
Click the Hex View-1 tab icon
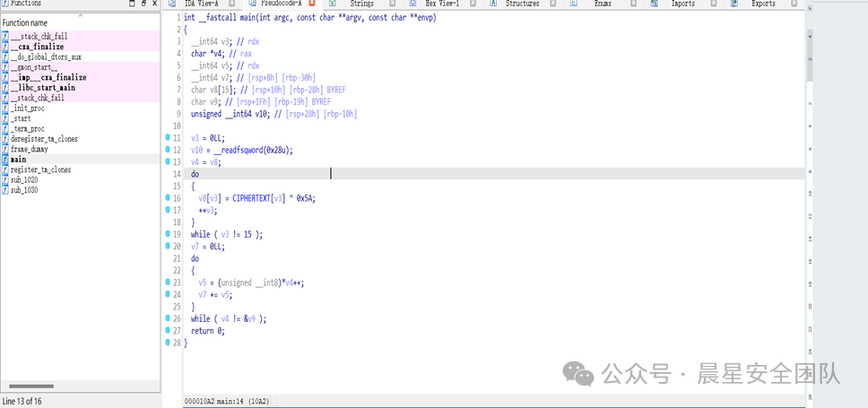coord(412,4)
